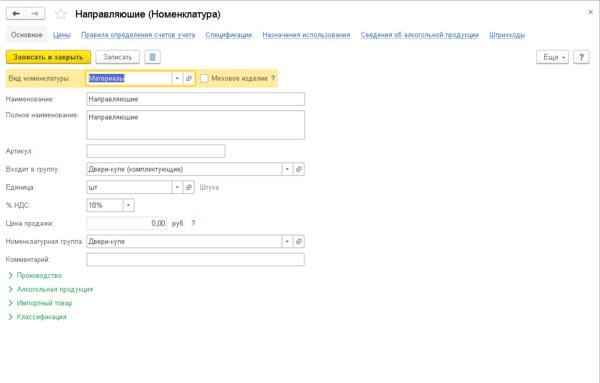The image size is (600, 383).
Task: Click the question mark hint near Цена продажи
Action: [x=193, y=223]
